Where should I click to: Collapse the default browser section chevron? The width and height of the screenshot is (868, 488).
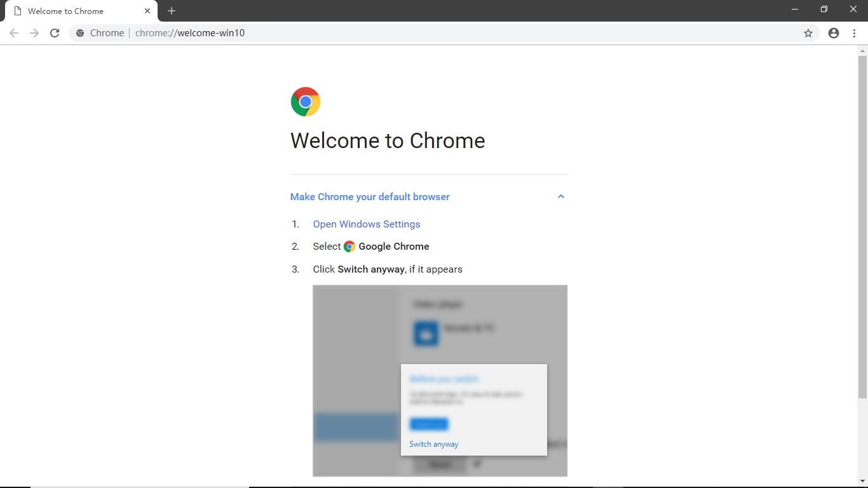click(561, 196)
